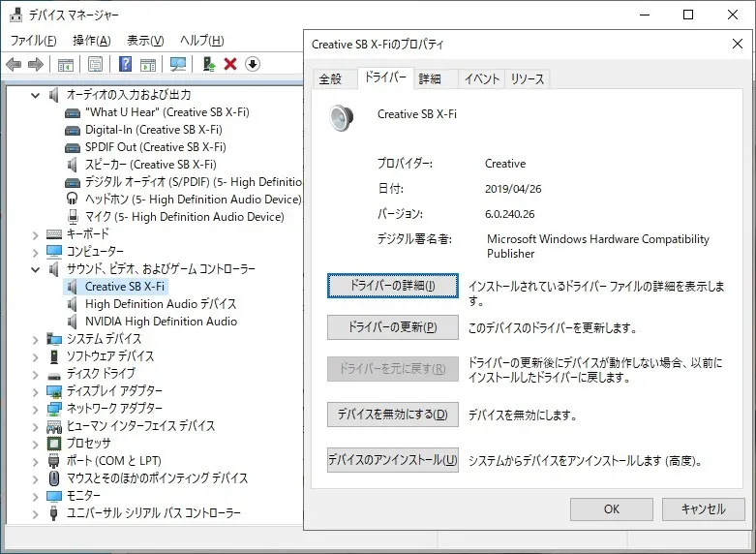Image resolution: width=756 pixels, height=554 pixels.
Task: Click the Digital-In device icon
Action: 73,131
